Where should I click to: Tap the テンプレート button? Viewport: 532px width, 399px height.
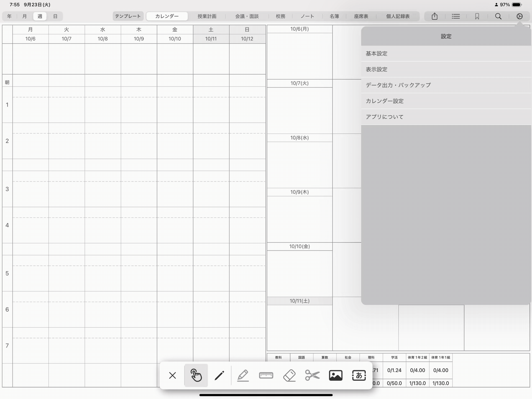pyautogui.click(x=128, y=16)
